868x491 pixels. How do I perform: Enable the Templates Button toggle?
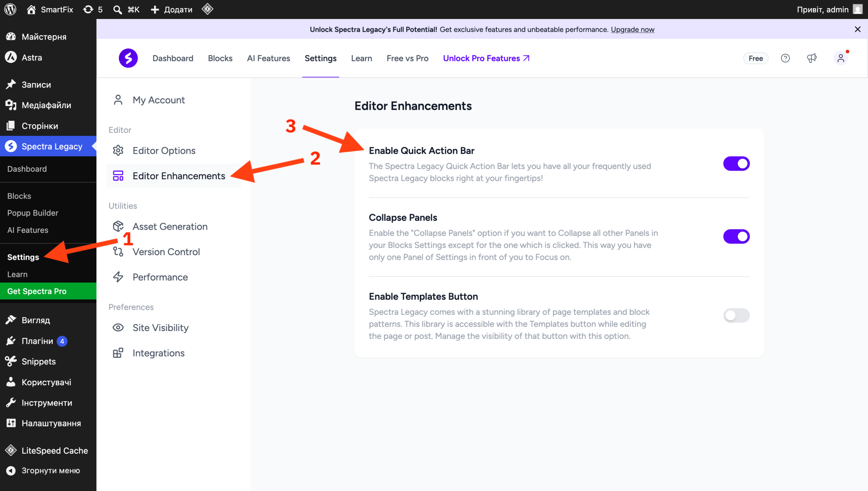[736, 315]
